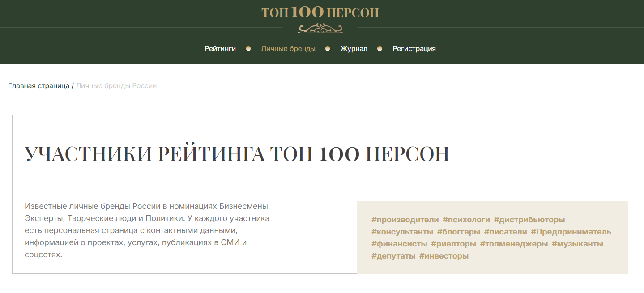Open the #блоггеры tag
The image size is (644, 293).
pyautogui.click(x=459, y=232)
